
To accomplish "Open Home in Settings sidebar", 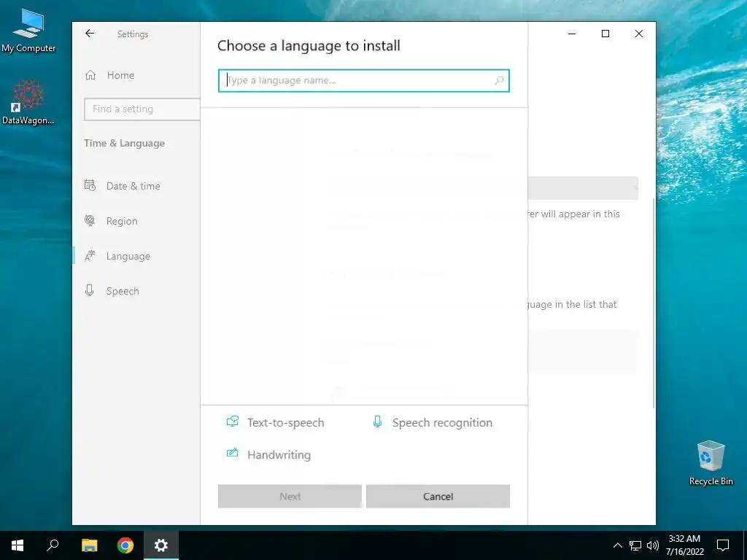I will pos(120,75).
